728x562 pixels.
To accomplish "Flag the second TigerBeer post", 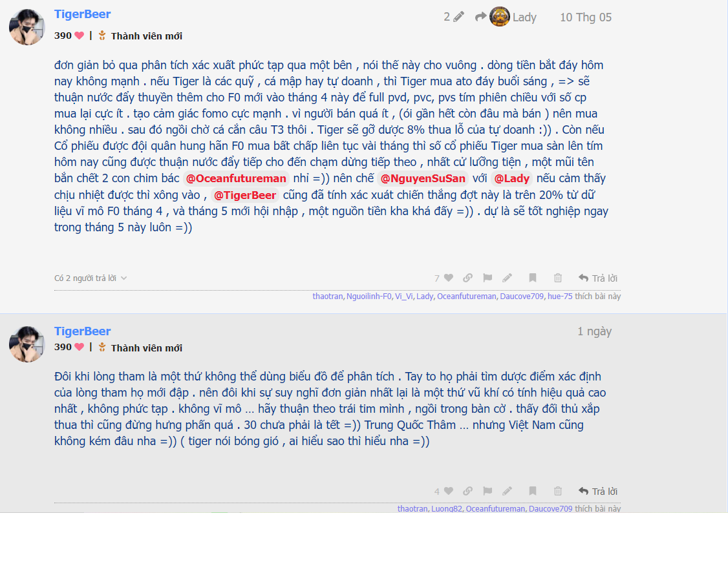I will click(487, 490).
